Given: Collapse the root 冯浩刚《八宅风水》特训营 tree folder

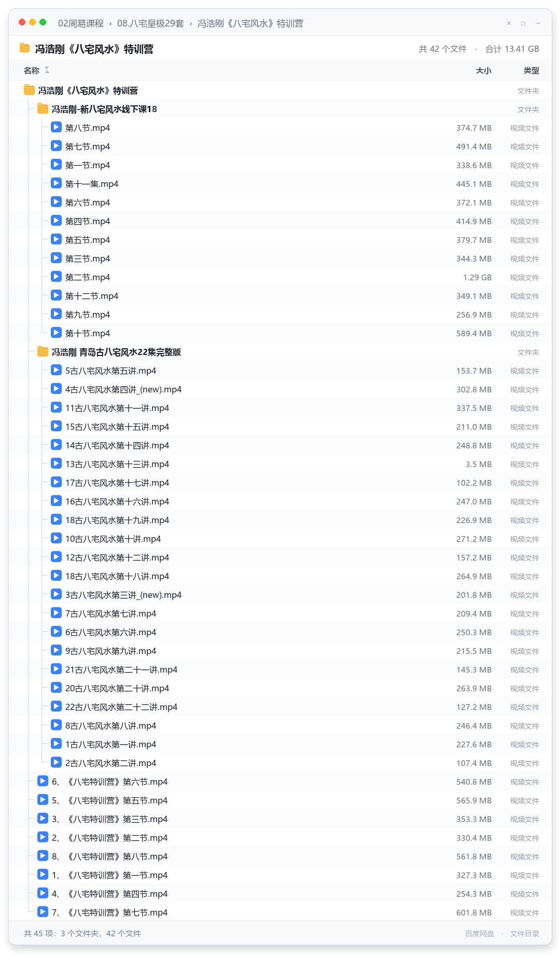Looking at the screenshot, I should (x=30, y=90).
